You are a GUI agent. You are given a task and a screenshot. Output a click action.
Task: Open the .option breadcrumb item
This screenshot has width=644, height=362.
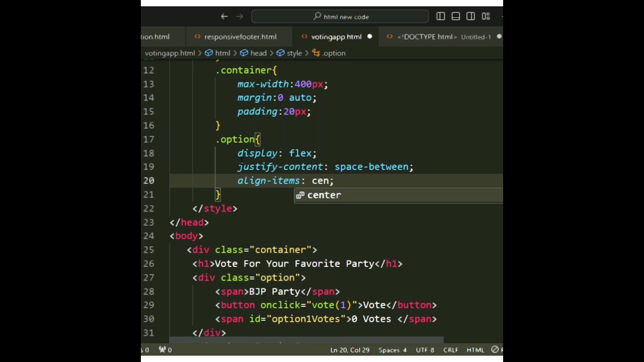tap(329, 53)
